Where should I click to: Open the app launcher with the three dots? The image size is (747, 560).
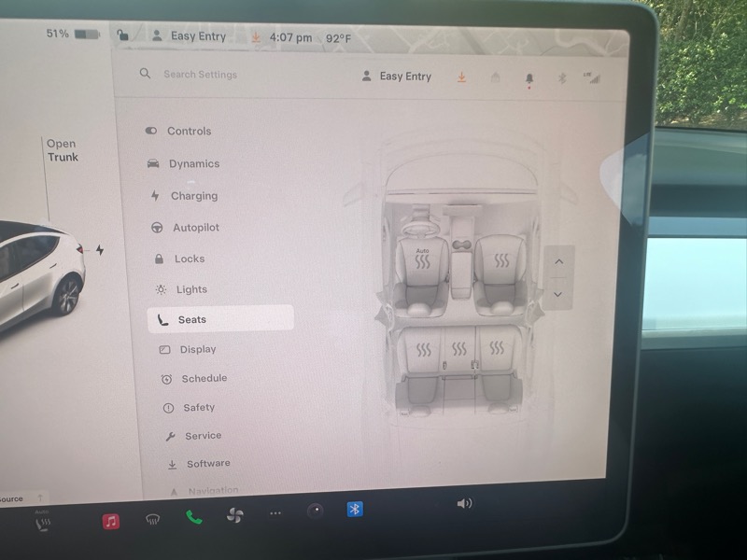coord(275,512)
